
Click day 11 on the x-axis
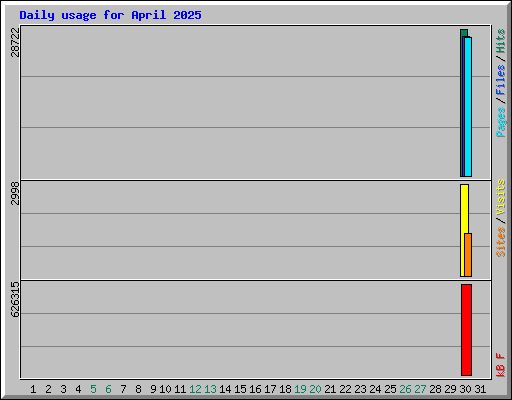coord(180,389)
